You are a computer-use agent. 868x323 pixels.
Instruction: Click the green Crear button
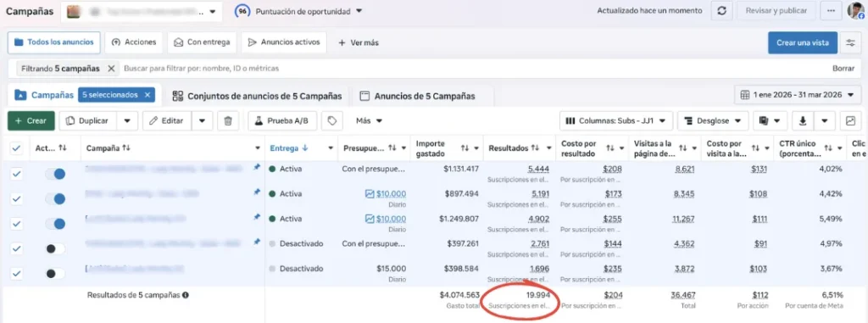(31, 120)
